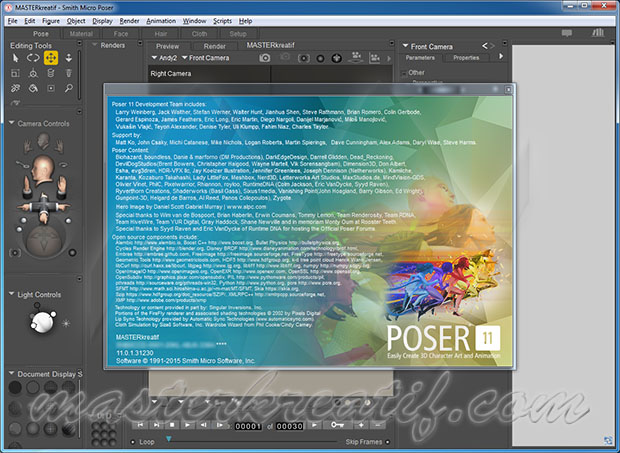Switch to the Material room tab

[81, 34]
